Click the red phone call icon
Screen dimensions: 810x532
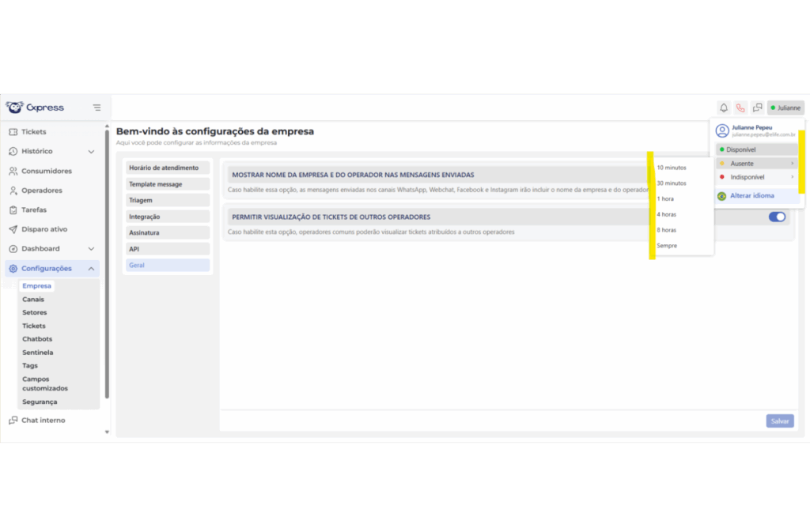(x=740, y=108)
